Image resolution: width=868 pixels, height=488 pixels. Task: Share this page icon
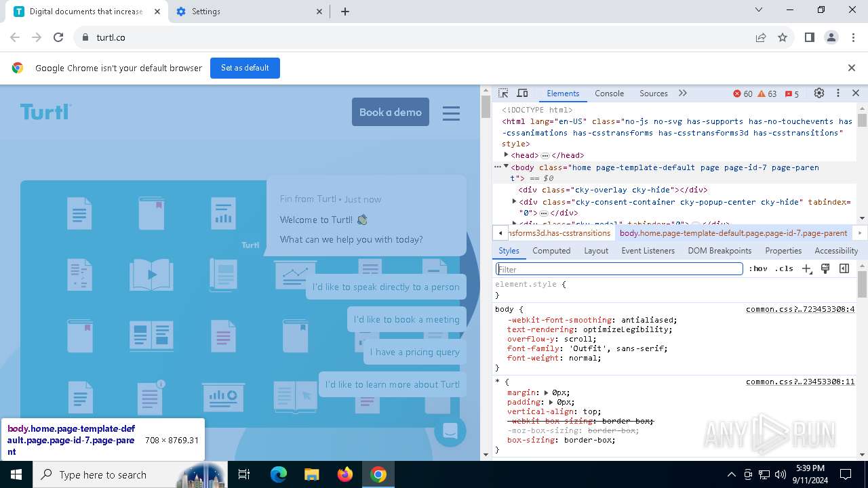(761, 37)
